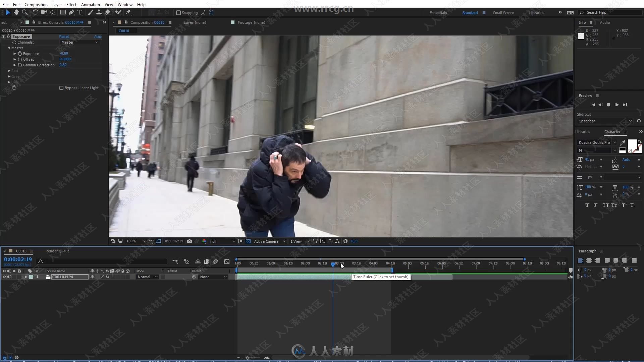Open the Full resolution dropdown
Viewport: 644px width, 362px height.
click(222, 241)
